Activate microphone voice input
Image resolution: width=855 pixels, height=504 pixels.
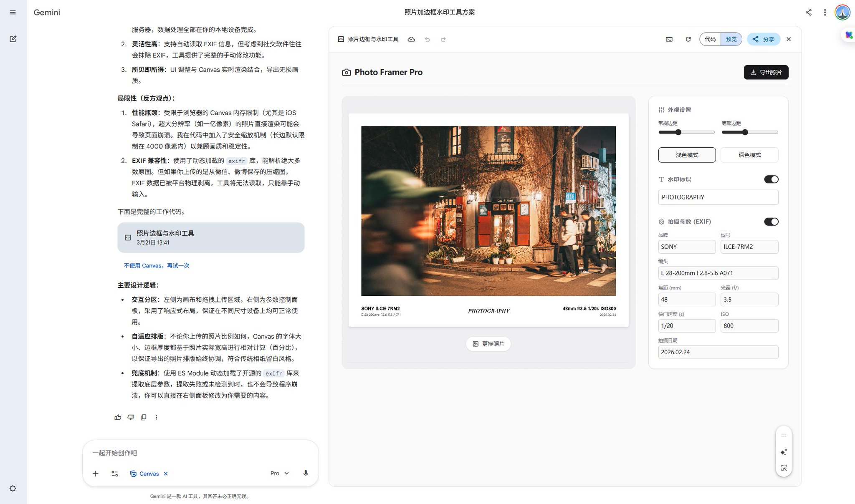coord(306,473)
